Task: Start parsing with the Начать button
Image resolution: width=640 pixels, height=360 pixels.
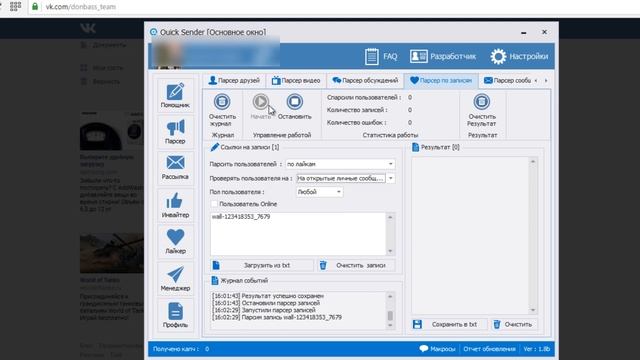Action: [x=260, y=106]
